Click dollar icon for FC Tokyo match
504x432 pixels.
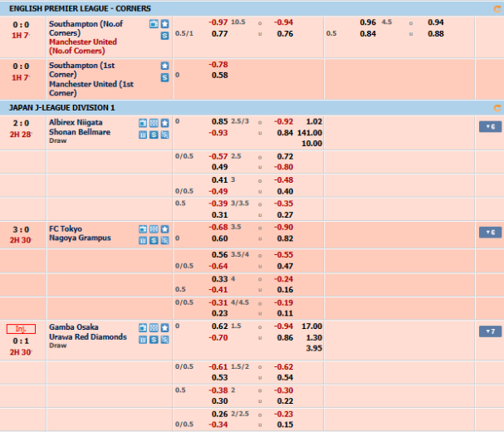point(154,241)
